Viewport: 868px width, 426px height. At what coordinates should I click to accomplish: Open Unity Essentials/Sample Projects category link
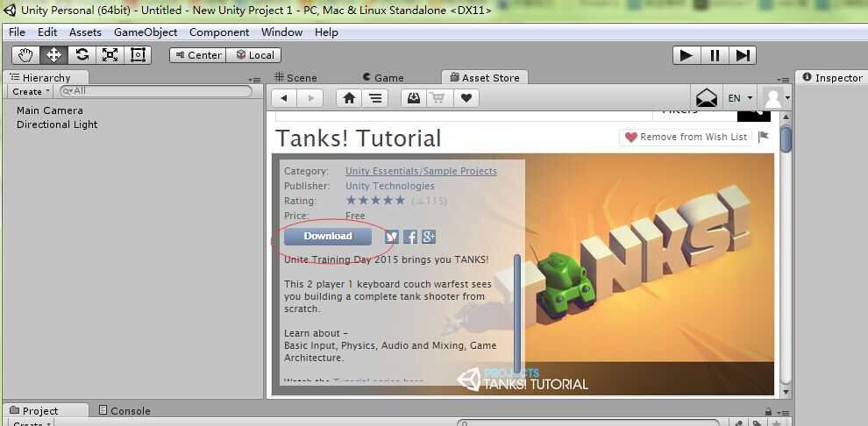pos(421,171)
